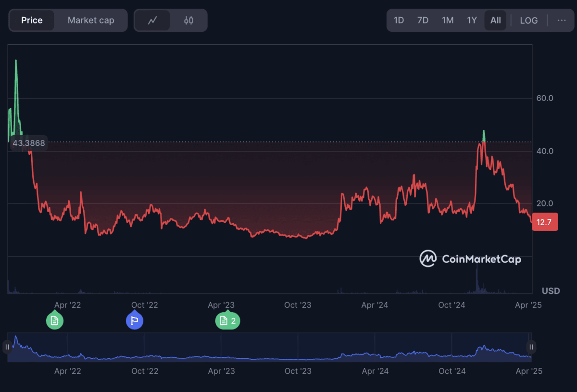Click the Apr '25 label on main chart axis

[x=528, y=305]
